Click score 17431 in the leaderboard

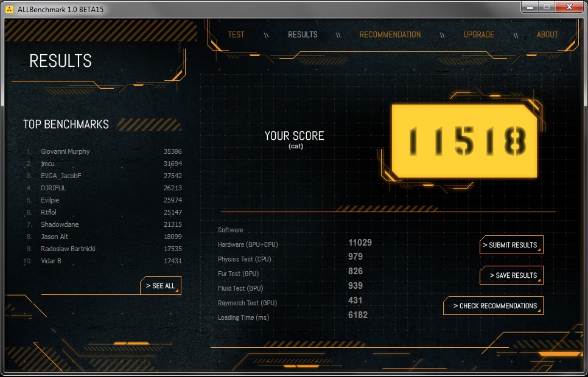(x=172, y=261)
